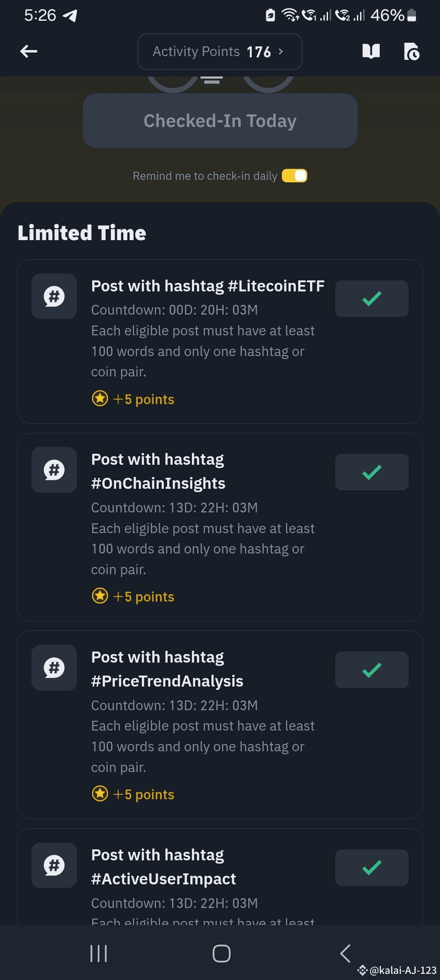This screenshot has width=440, height=980.
Task: Tap the star icon beside #LitecoinETF points
Action: click(x=100, y=399)
